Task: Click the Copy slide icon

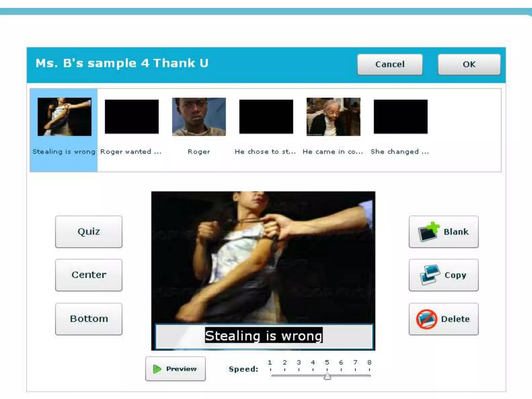Action: [x=430, y=275]
